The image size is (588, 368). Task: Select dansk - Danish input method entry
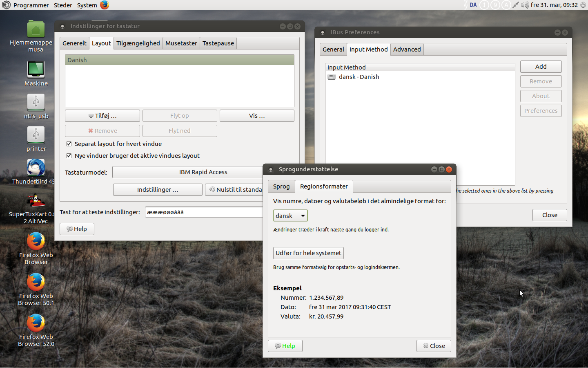pyautogui.click(x=359, y=77)
